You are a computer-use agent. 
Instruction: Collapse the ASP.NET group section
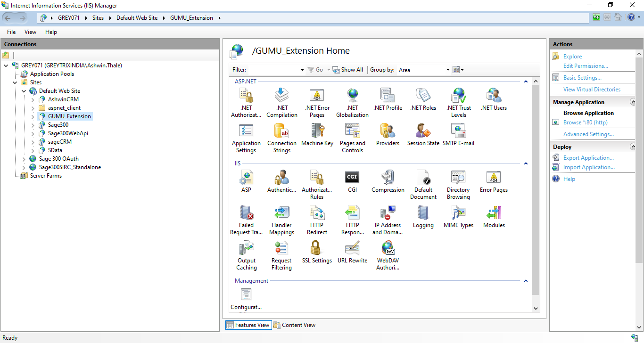(526, 82)
